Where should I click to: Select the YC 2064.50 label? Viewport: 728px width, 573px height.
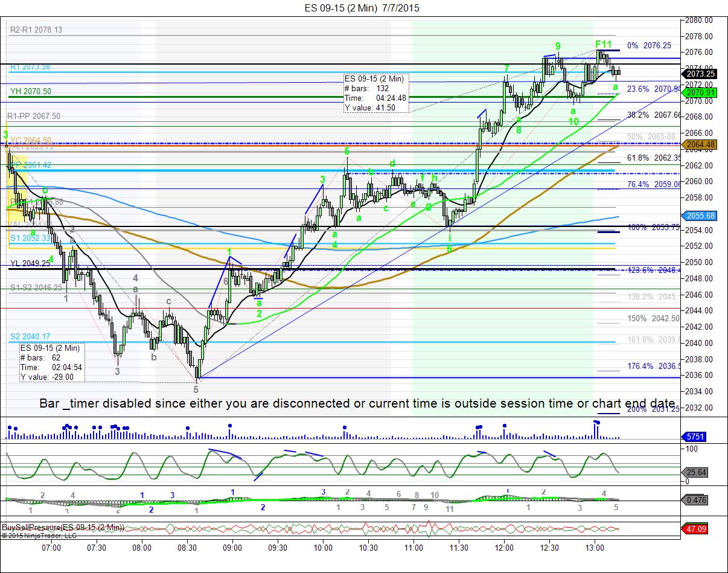[31, 140]
